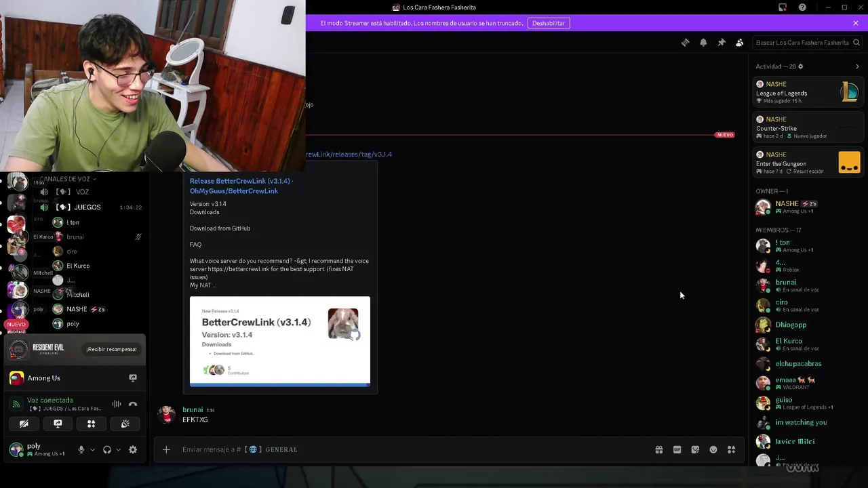Viewport: 868px width, 488px height.
Task: Turn on the camera
Action: coord(24,424)
